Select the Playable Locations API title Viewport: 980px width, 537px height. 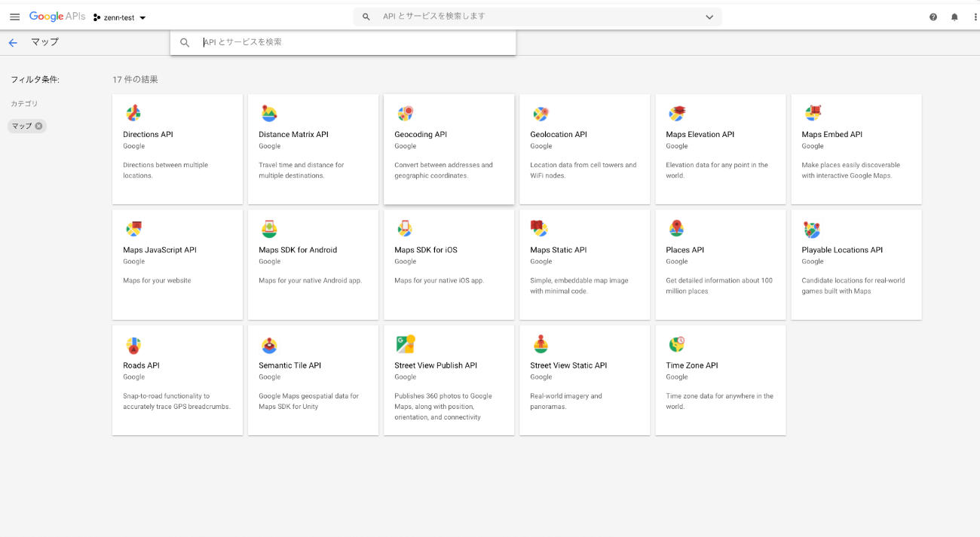click(x=842, y=250)
